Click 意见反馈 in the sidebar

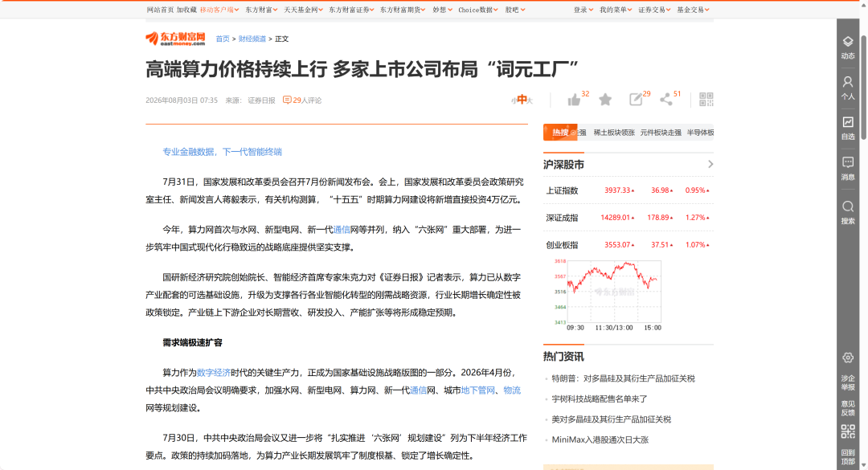(848, 408)
